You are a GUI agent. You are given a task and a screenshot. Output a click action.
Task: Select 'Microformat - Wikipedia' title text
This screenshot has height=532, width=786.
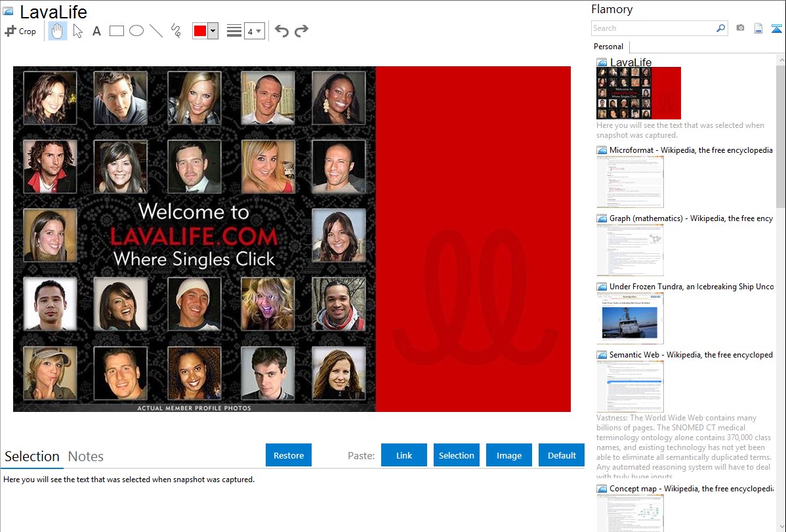691,150
